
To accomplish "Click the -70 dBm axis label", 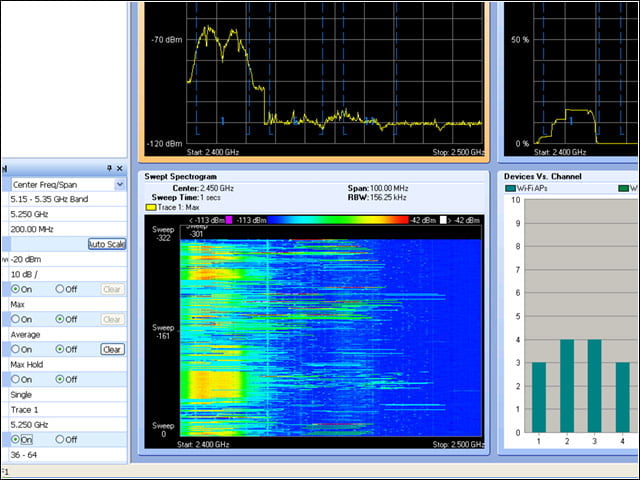I will click(167, 40).
